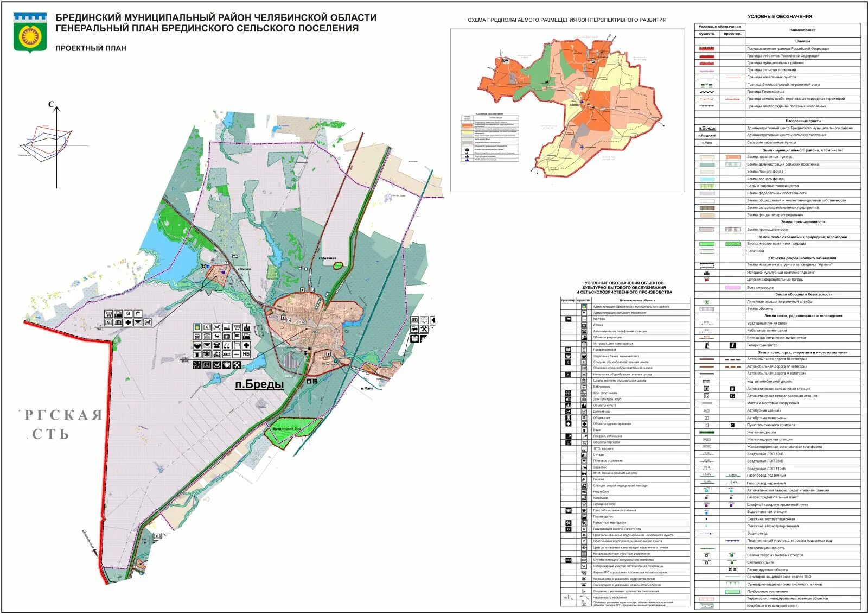Click the 'ЖКХ' icon on map near Бреды

(227, 354)
